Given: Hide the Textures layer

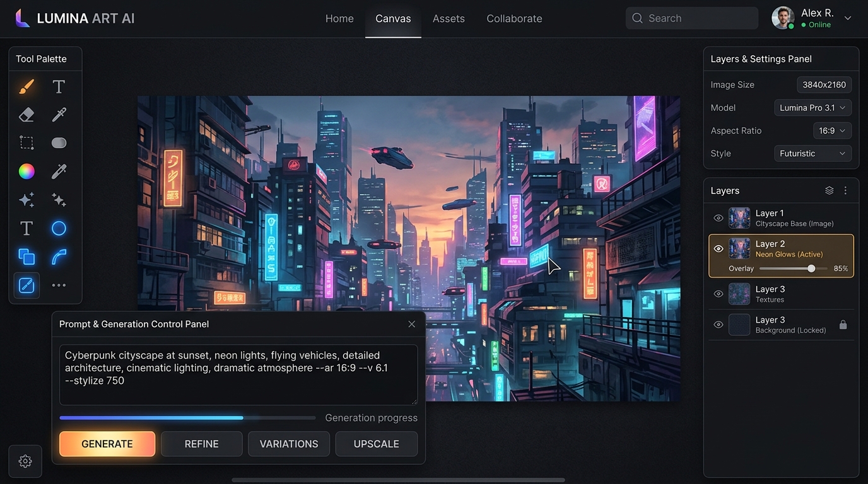Looking at the screenshot, I should pos(718,294).
